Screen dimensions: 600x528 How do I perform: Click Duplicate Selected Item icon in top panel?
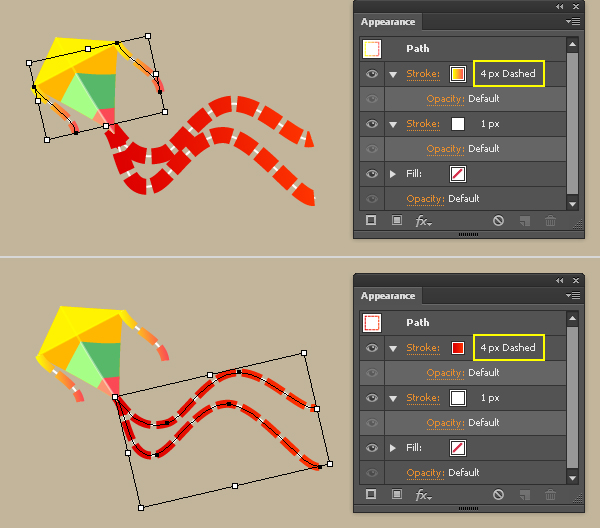click(525, 221)
